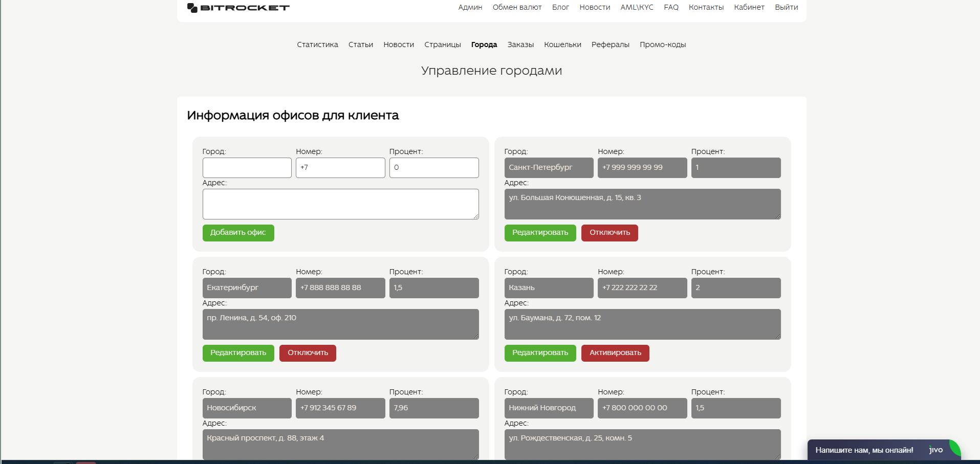980x464 pixels.
Task: Go to Обмен валют page
Action: tap(517, 7)
